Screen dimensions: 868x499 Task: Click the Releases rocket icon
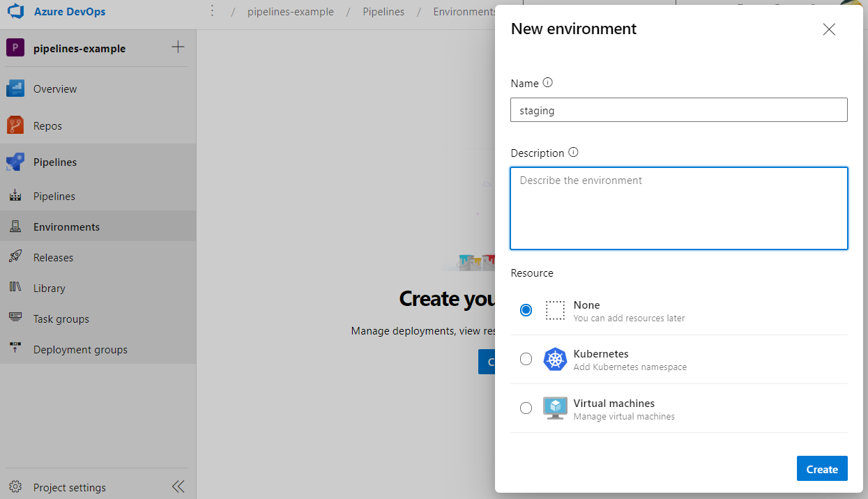[15, 256]
